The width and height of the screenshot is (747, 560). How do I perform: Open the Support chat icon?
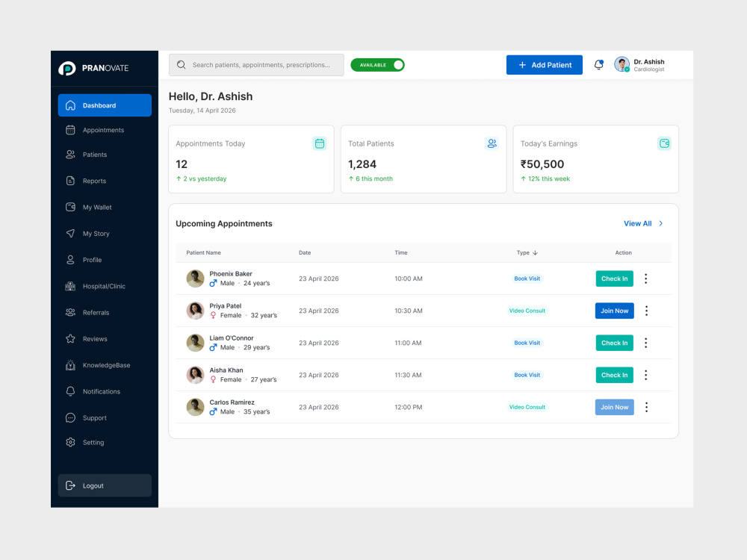(x=70, y=417)
